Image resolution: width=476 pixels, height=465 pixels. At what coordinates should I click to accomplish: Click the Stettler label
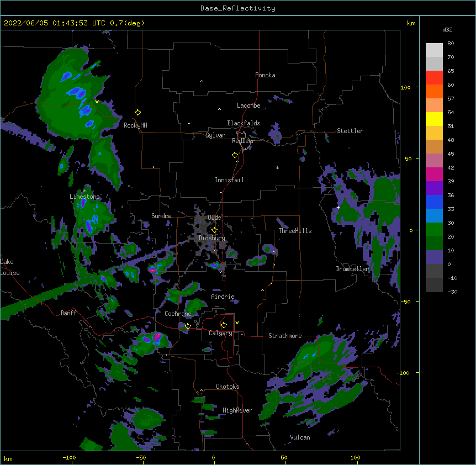pyautogui.click(x=350, y=131)
